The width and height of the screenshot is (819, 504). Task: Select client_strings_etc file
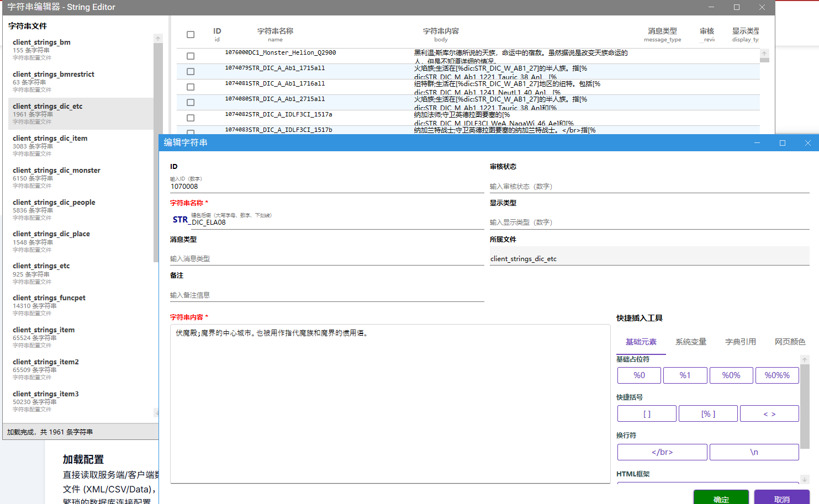81,273
